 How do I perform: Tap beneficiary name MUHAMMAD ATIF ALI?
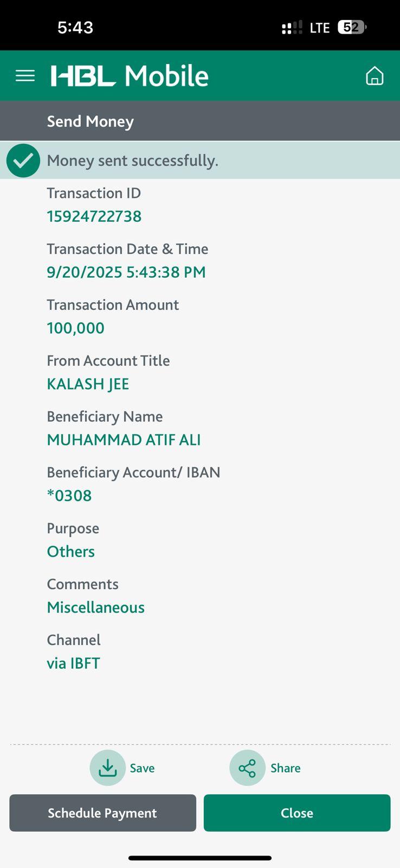(124, 440)
